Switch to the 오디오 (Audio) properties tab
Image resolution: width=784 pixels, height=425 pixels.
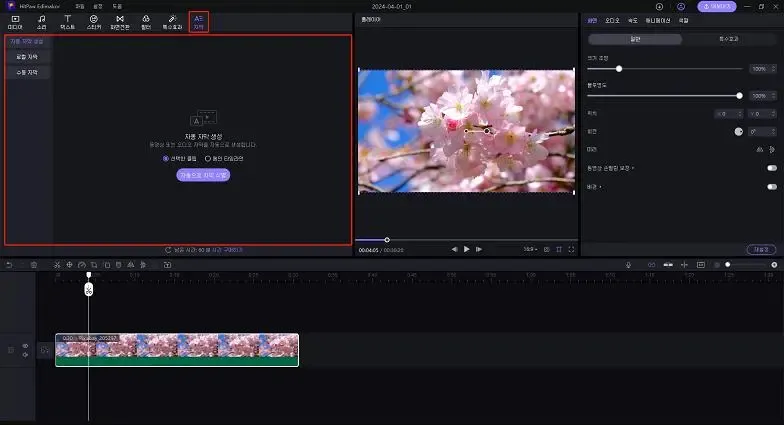613,20
